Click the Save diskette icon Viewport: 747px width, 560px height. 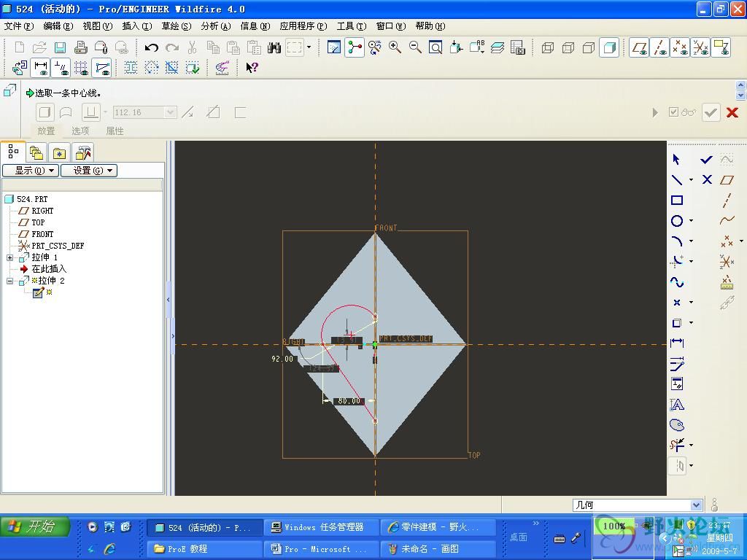[x=60, y=47]
